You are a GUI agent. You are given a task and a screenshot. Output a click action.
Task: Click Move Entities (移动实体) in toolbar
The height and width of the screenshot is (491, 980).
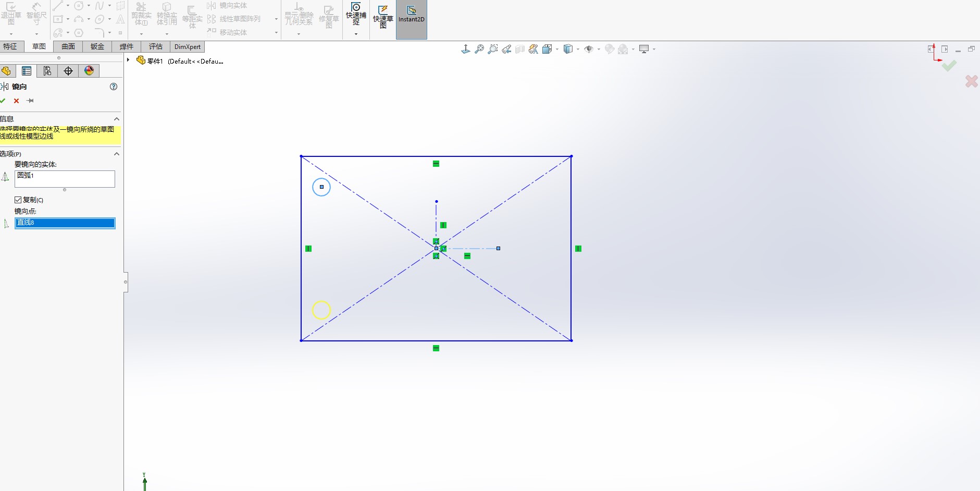(227, 32)
